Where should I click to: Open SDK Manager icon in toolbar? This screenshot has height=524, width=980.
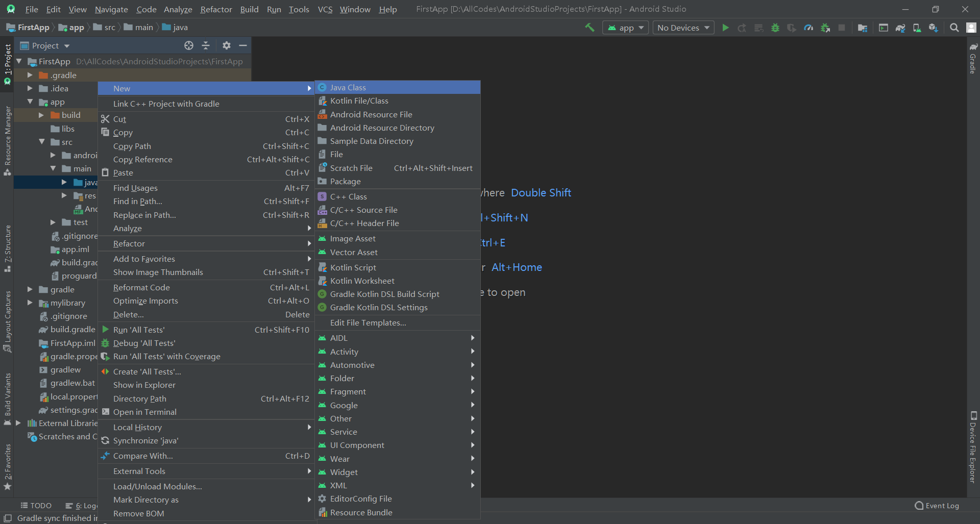934,28
